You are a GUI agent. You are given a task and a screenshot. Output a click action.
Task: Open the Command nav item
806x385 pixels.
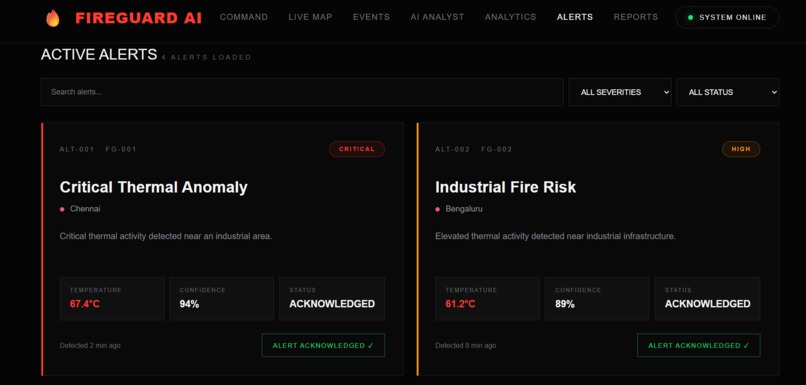click(x=244, y=17)
